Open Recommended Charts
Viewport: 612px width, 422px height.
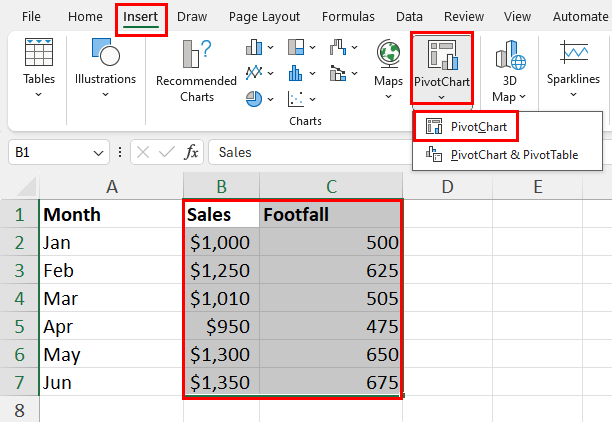coord(196,71)
